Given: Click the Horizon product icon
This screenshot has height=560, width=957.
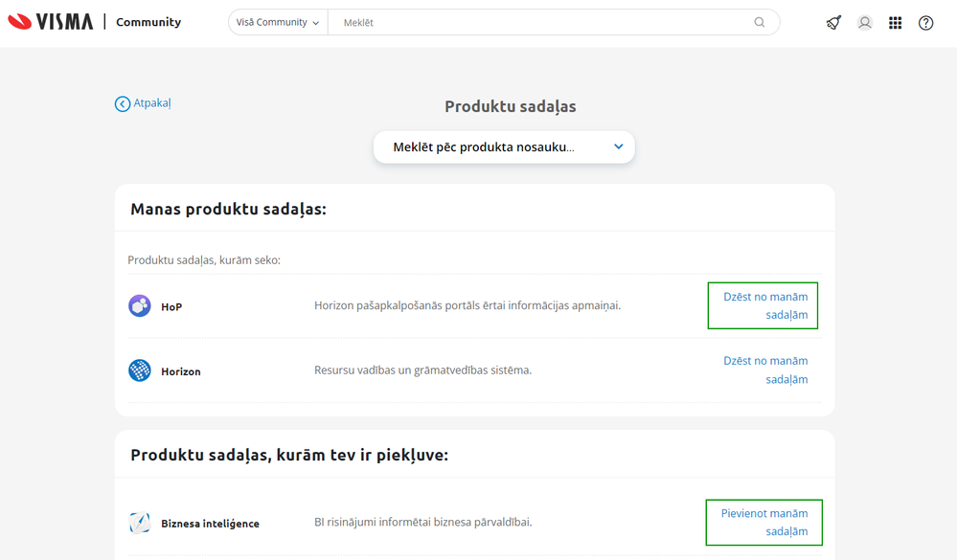Looking at the screenshot, I should pyautogui.click(x=140, y=370).
